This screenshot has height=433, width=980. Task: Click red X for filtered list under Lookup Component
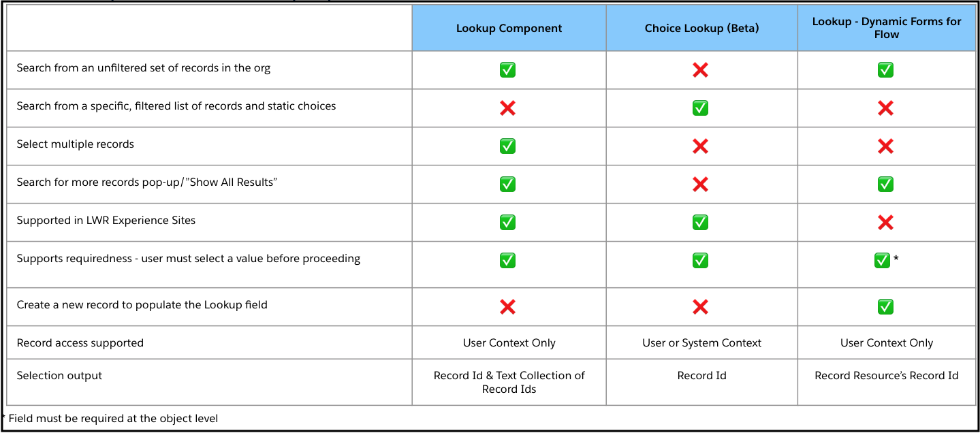[x=507, y=108]
